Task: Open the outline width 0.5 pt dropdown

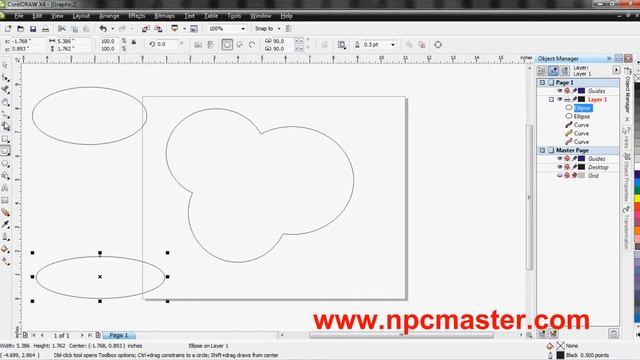Action: 393,44
